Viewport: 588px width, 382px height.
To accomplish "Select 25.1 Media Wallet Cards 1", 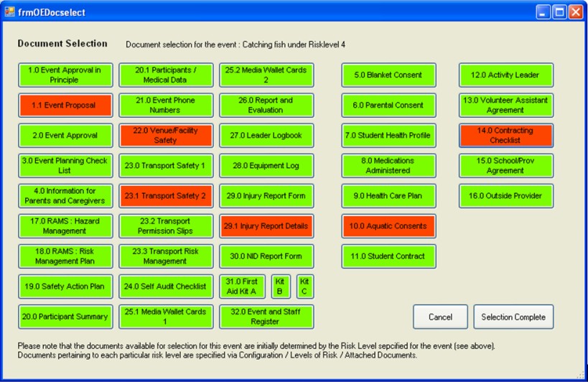I will tap(166, 317).
